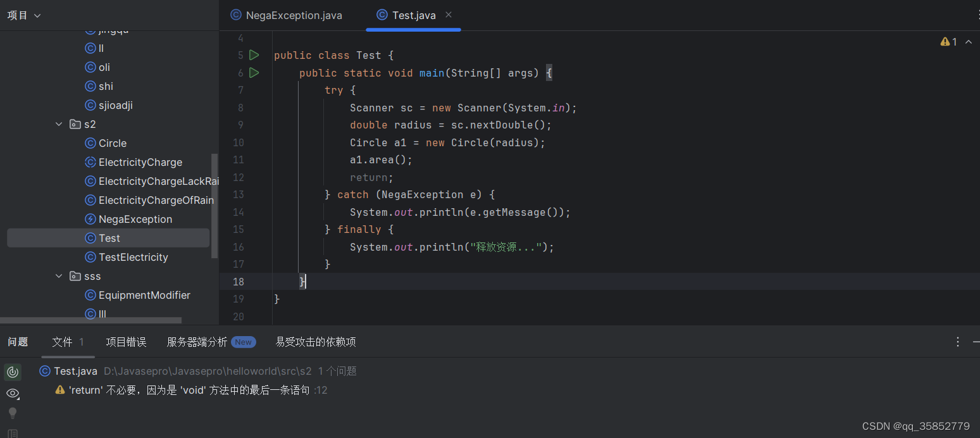
Task: Click the "释放资源..." string literal
Action: (x=506, y=247)
